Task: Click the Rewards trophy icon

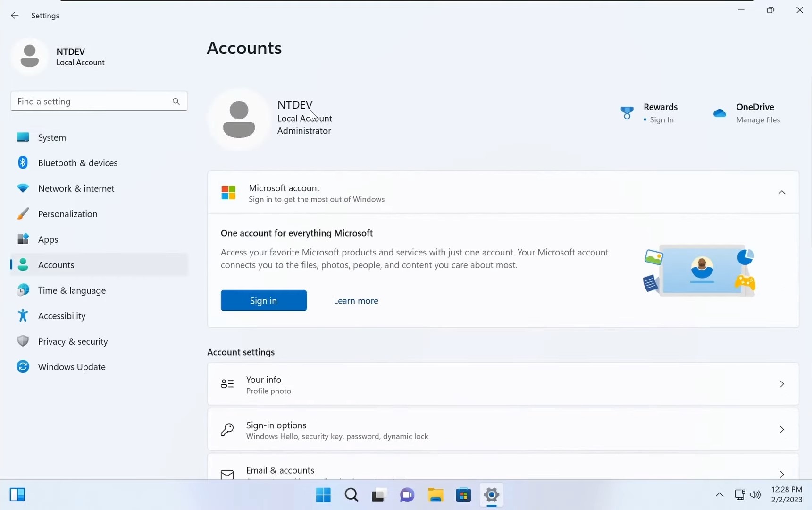Action: [x=627, y=112]
